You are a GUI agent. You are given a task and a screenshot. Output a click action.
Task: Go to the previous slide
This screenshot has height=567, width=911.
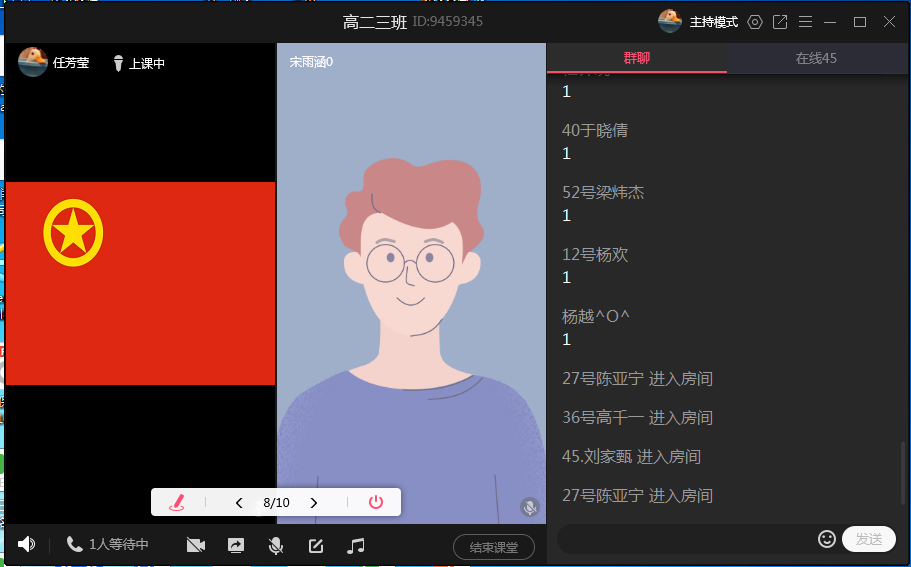(239, 503)
